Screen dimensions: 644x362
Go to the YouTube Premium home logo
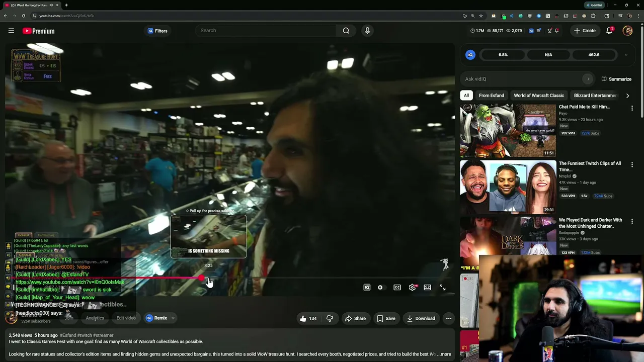click(x=38, y=31)
